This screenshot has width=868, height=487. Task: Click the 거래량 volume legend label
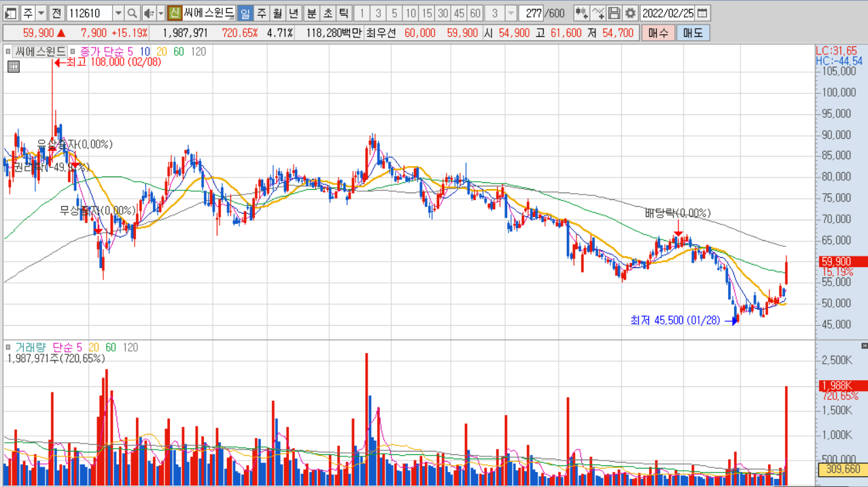click(x=29, y=348)
